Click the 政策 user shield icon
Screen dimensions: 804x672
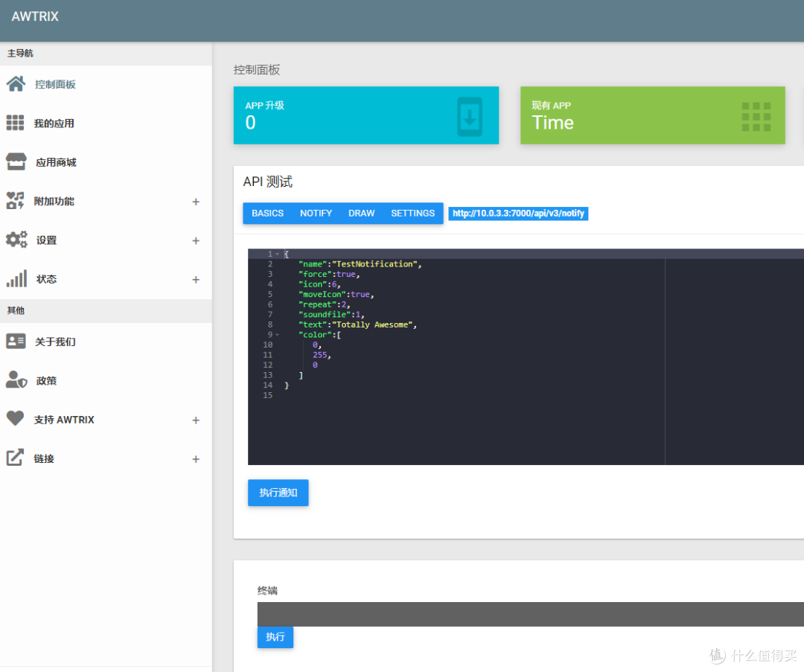(16, 380)
